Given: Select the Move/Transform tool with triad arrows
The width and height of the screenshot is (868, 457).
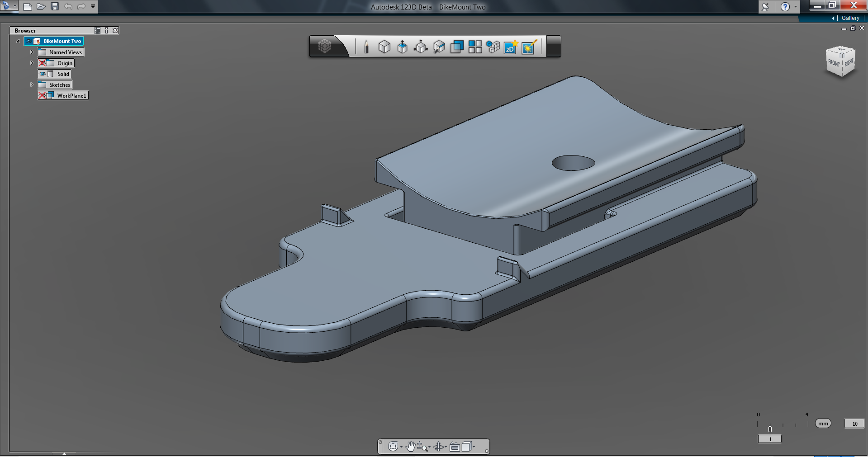Looking at the screenshot, I should (x=421, y=47).
